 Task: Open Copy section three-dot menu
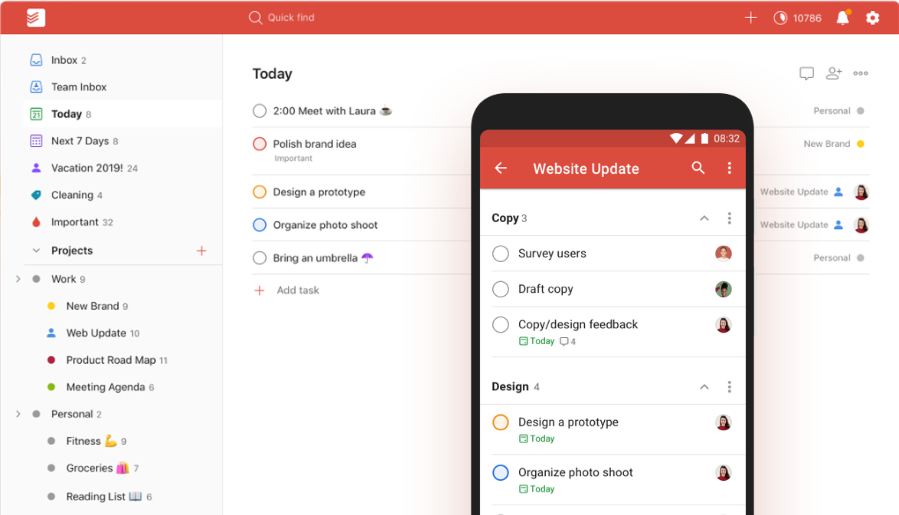point(729,219)
